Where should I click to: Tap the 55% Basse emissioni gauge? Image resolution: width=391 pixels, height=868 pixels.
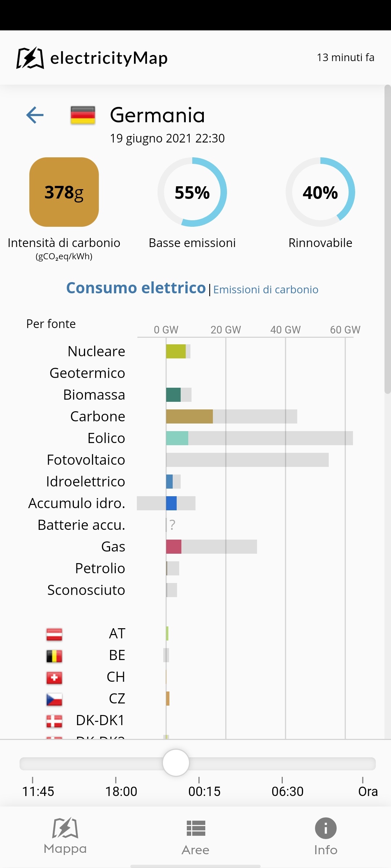(192, 192)
